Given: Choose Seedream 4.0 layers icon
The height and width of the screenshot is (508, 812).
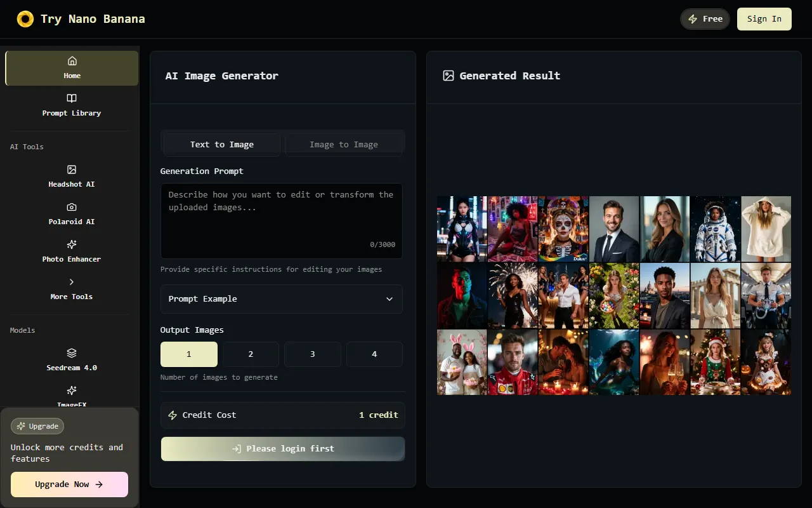Looking at the screenshot, I should [72, 353].
